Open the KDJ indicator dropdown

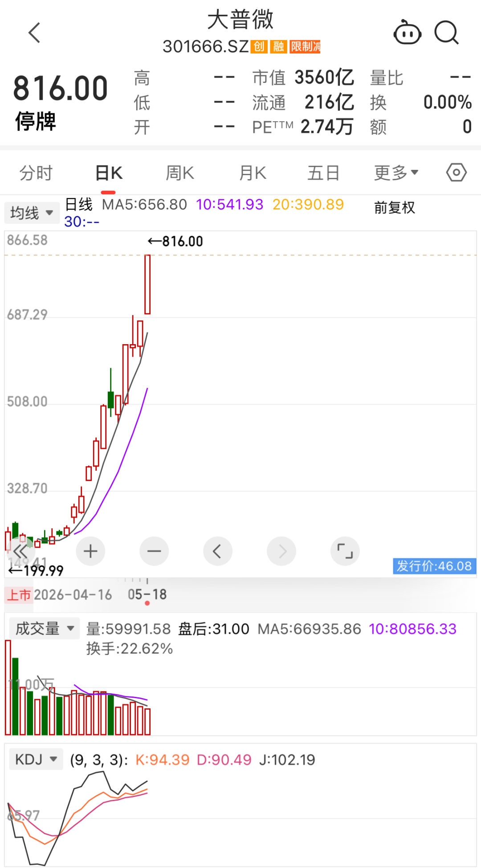37,759
